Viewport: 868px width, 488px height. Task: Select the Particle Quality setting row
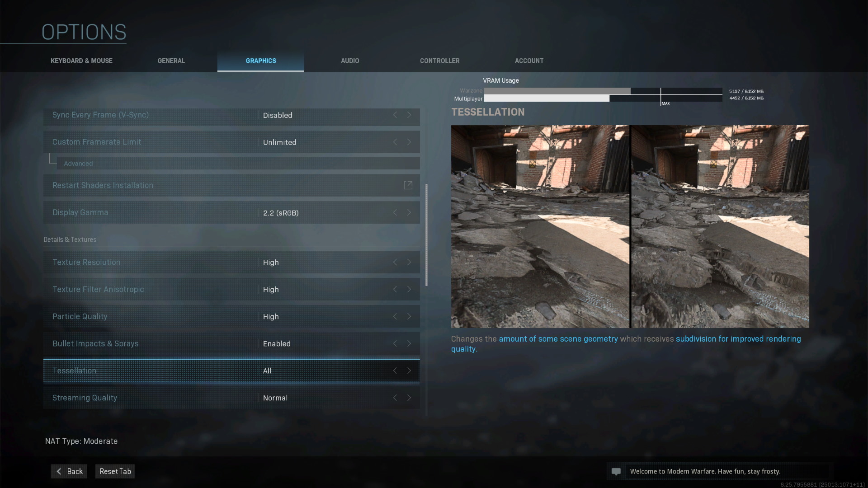(231, 316)
